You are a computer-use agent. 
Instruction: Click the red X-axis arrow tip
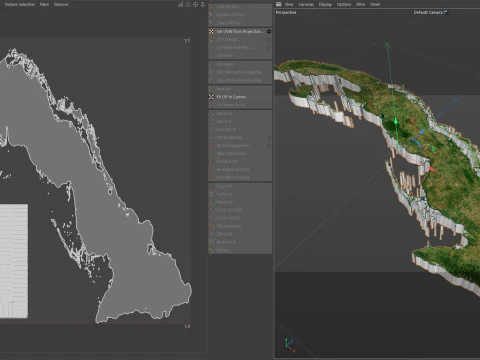coord(432,169)
